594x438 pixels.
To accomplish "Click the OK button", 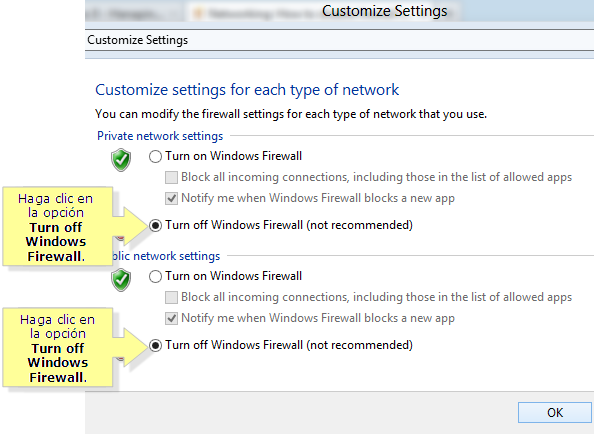I will point(555,412).
